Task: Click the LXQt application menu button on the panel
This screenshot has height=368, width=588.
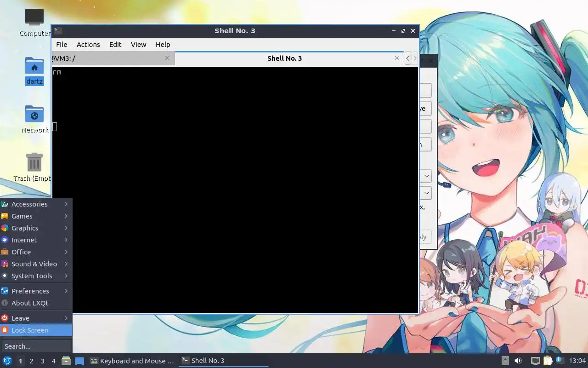Action: pos(7,361)
